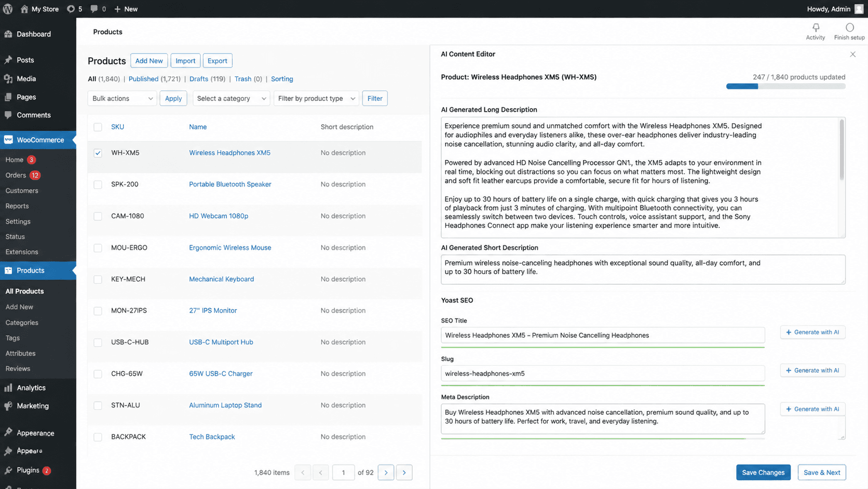868x489 pixels.
Task: Open the Activity bell icon
Action: 816,27
